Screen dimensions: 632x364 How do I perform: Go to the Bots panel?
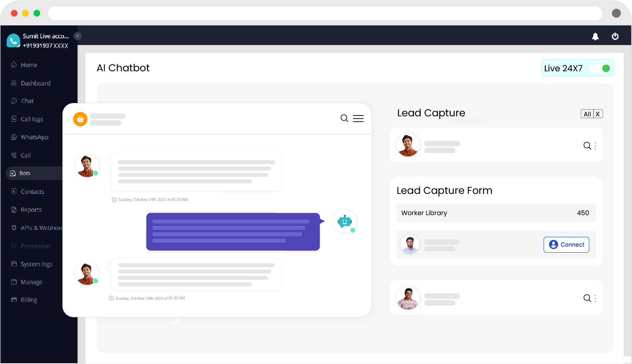[x=25, y=173]
